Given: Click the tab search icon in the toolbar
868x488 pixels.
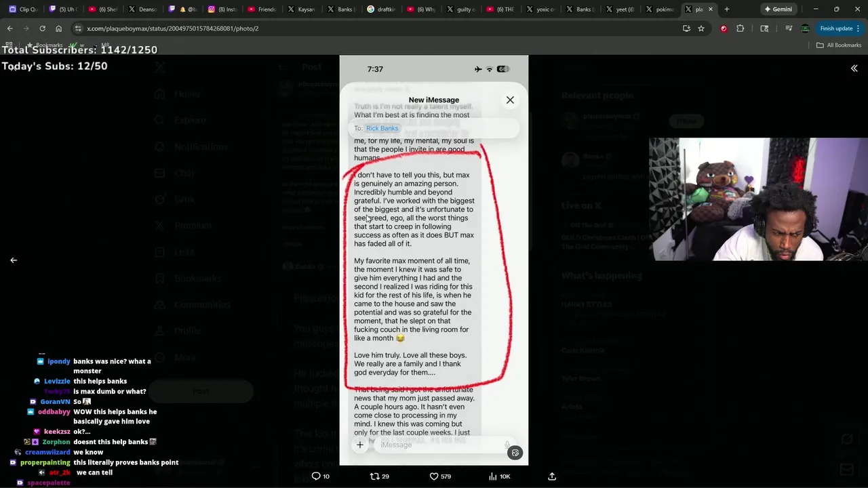Looking at the screenshot, I should tap(764, 28).
